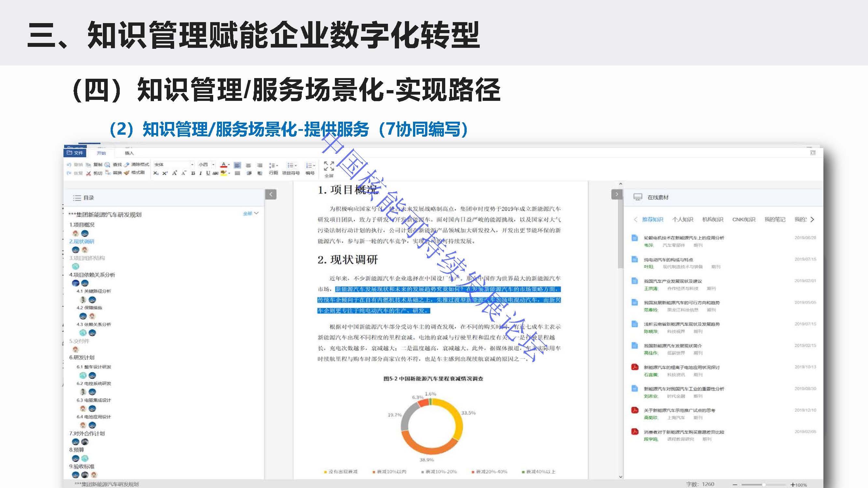Toggle bold B formatting
Image resolution: width=868 pixels, height=488 pixels.
click(x=193, y=173)
